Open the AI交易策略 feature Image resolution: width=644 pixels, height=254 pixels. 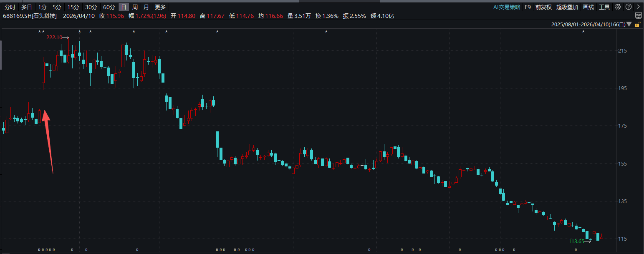click(x=507, y=7)
